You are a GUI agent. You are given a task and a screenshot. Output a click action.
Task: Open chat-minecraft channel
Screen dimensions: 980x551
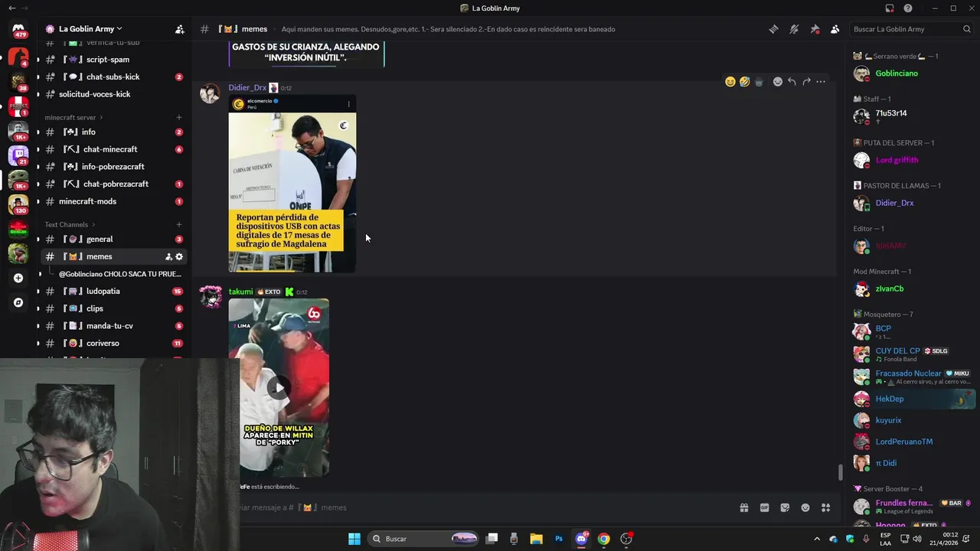114,149
